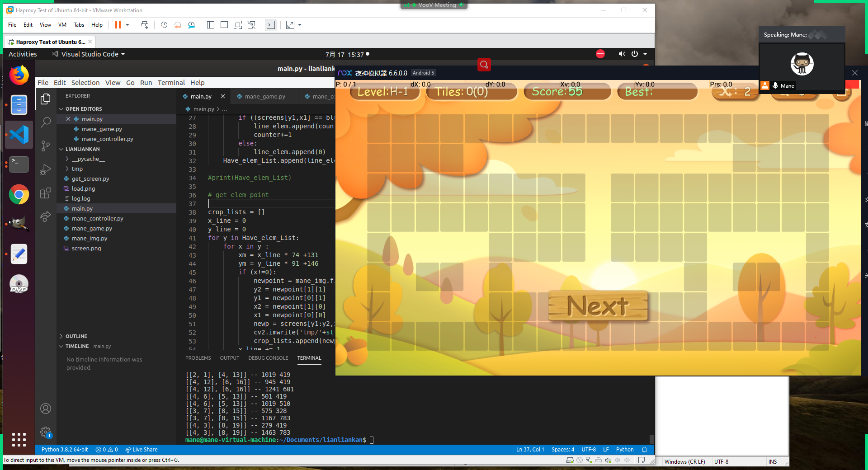
Task: Enter full screen mode in VMware toolbar
Action: [238, 25]
